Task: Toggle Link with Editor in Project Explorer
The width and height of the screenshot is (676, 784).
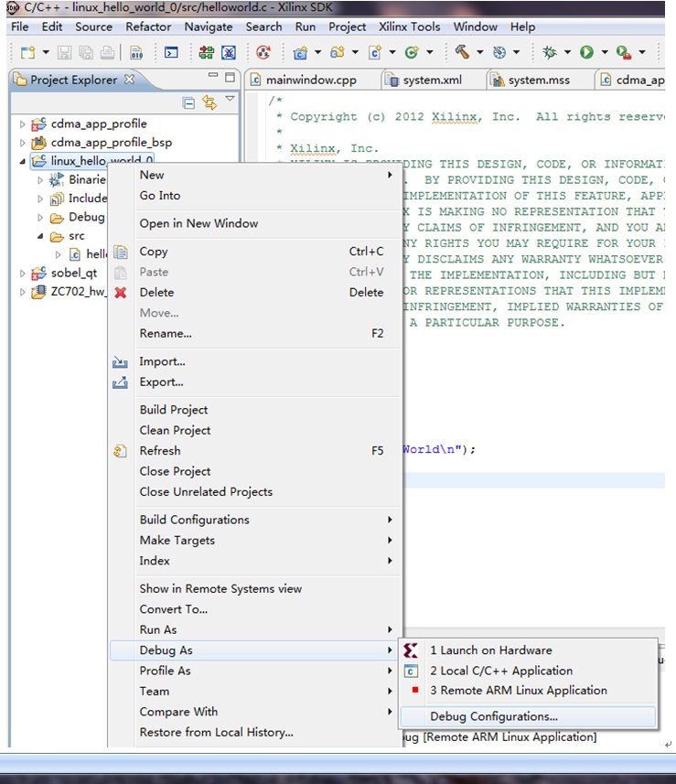Action: coord(209,103)
